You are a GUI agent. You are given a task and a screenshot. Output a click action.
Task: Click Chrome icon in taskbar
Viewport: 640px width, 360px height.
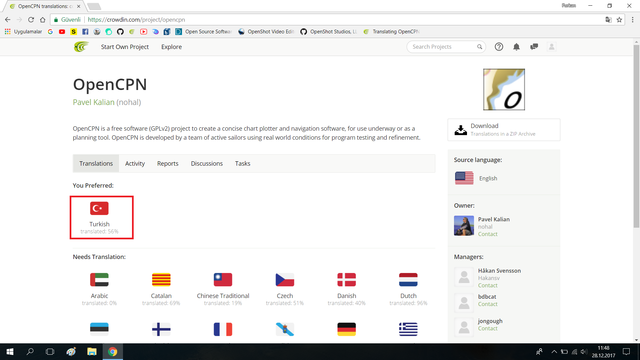coord(113,351)
